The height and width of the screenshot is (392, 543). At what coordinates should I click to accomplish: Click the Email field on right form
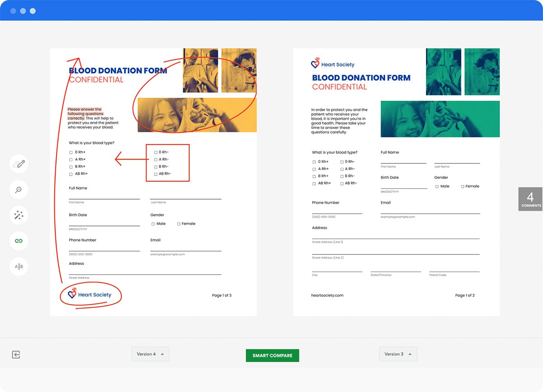tap(430, 210)
